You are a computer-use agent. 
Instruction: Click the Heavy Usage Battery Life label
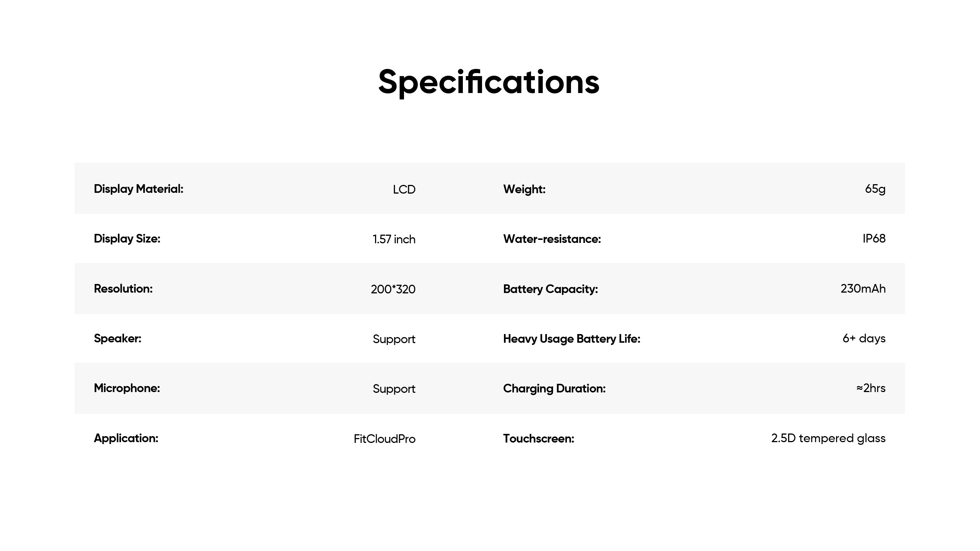(x=571, y=339)
